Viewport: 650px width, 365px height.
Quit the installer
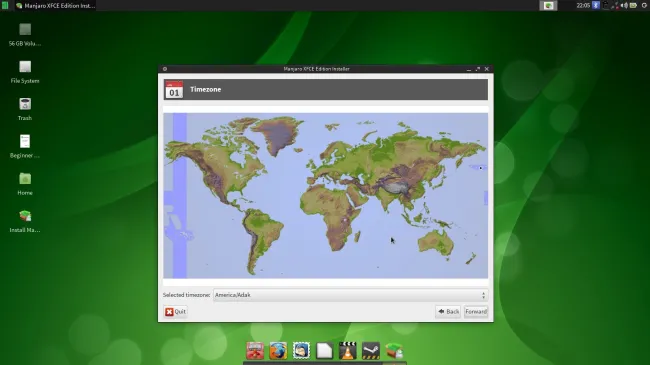tap(175, 311)
